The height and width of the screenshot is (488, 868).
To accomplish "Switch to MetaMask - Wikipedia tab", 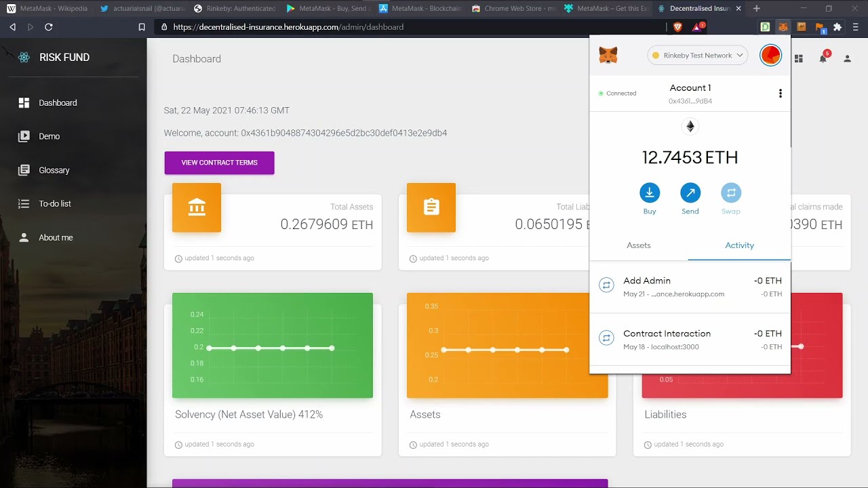I will click(47, 9).
